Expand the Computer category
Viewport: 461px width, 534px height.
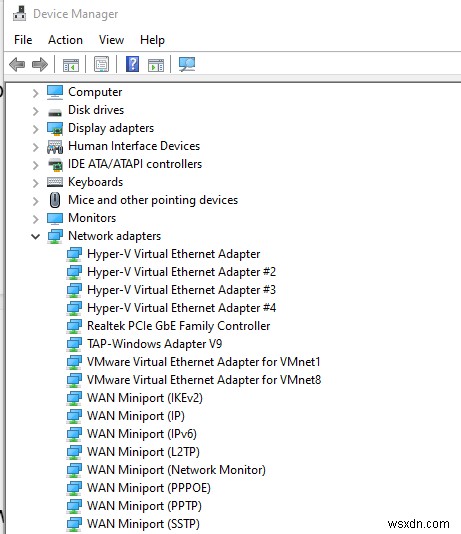point(35,93)
